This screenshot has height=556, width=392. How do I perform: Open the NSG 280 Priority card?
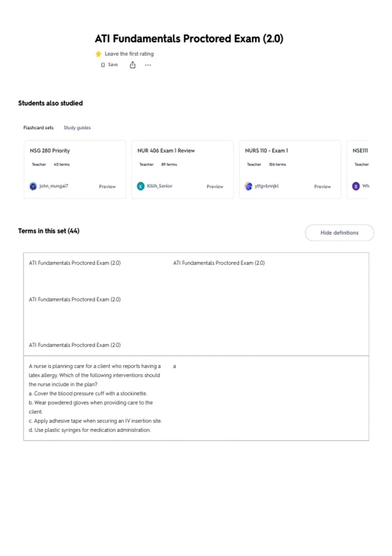[x=75, y=169]
